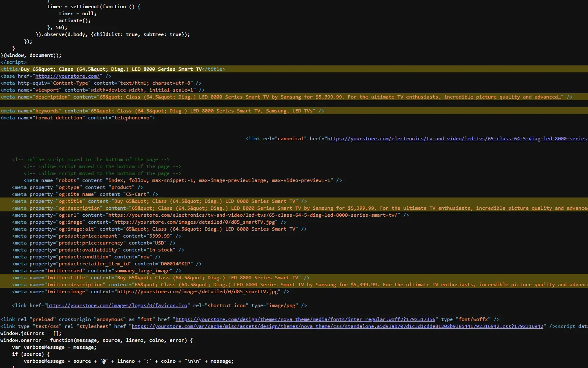Click the viewport meta tag line
The image size is (588, 368).
click(x=102, y=90)
